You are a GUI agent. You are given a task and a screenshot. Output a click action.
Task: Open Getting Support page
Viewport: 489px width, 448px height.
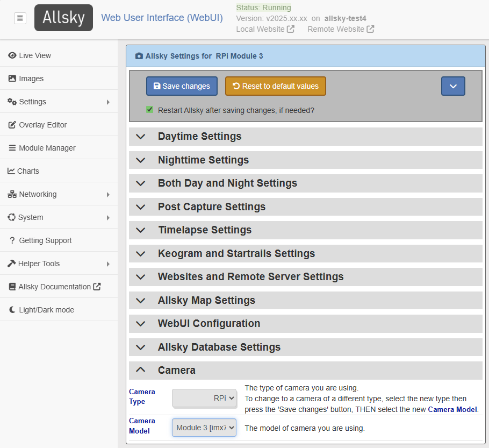pos(45,240)
